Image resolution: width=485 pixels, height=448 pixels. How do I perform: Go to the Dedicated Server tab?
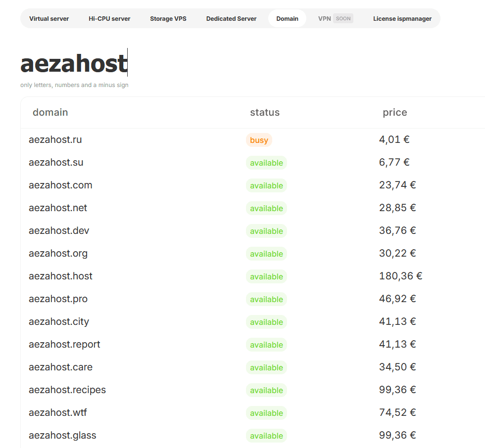click(x=231, y=19)
